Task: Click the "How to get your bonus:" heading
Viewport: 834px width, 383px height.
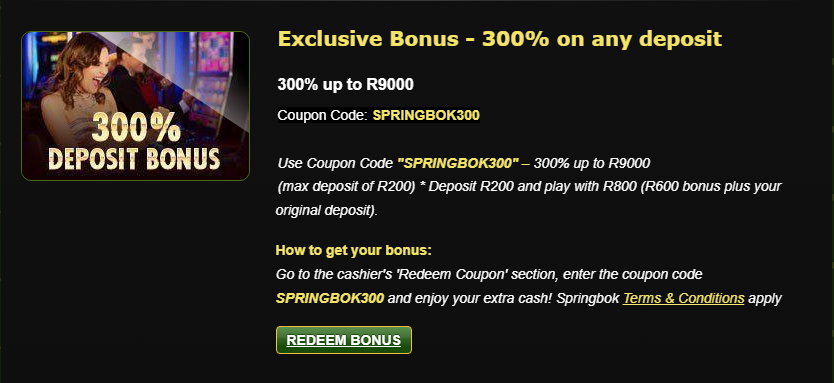Action: click(x=354, y=251)
